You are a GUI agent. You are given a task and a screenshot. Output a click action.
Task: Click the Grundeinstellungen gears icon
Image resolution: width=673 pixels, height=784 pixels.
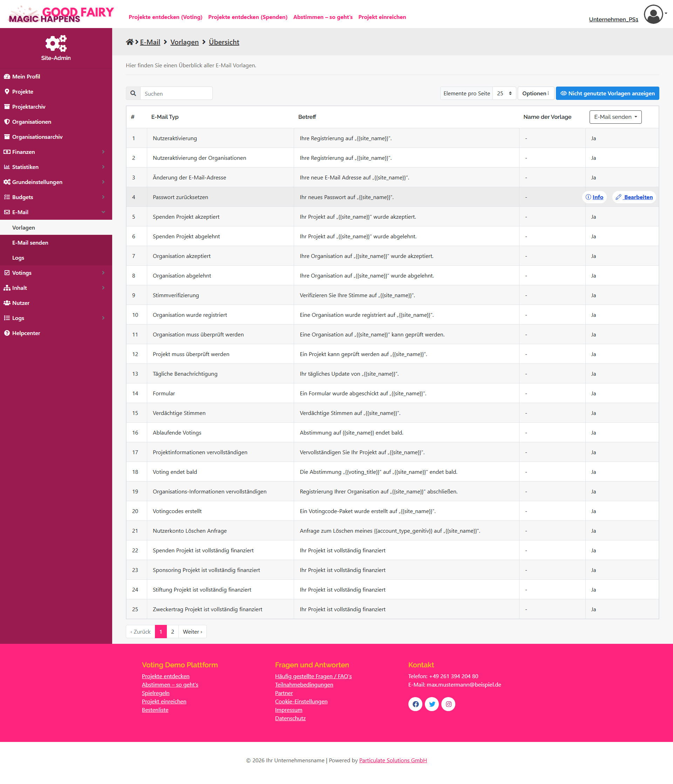(7, 182)
